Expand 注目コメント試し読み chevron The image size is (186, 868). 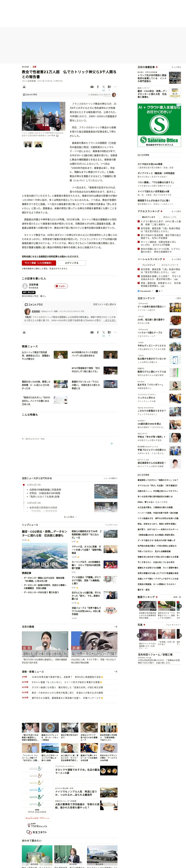coord(104,304)
